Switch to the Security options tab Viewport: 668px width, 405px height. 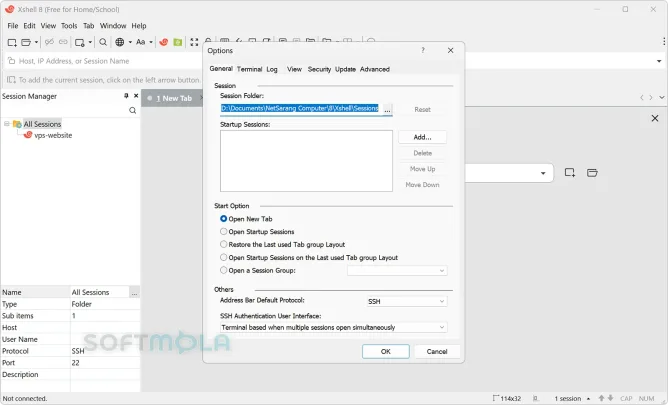[x=319, y=69]
